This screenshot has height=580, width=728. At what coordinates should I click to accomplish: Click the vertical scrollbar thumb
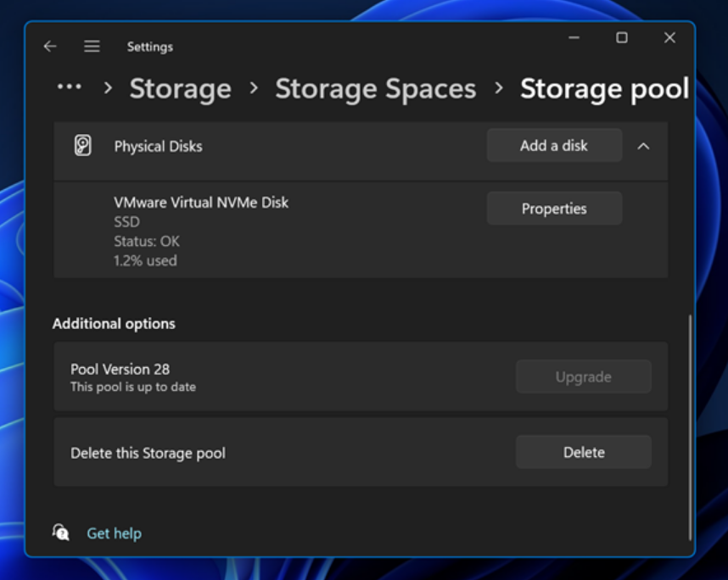point(690,427)
